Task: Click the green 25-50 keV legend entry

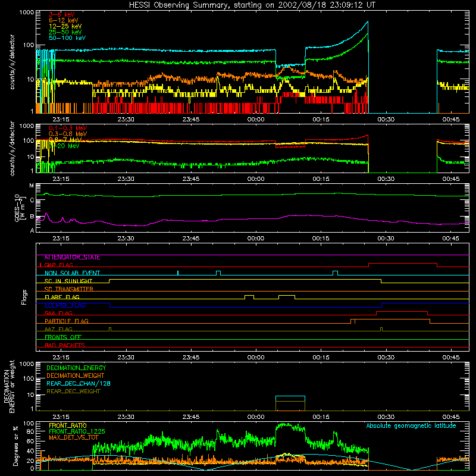Action: pos(65,32)
